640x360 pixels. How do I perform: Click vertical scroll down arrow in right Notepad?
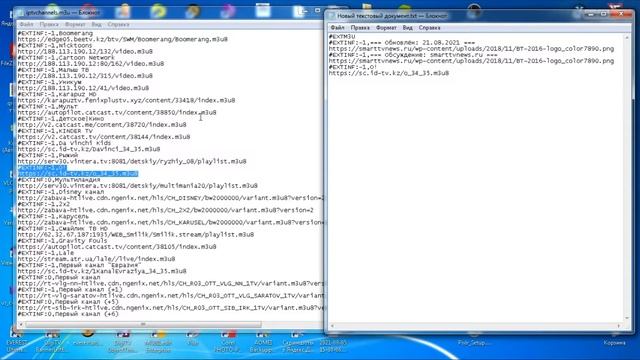coord(627,318)
